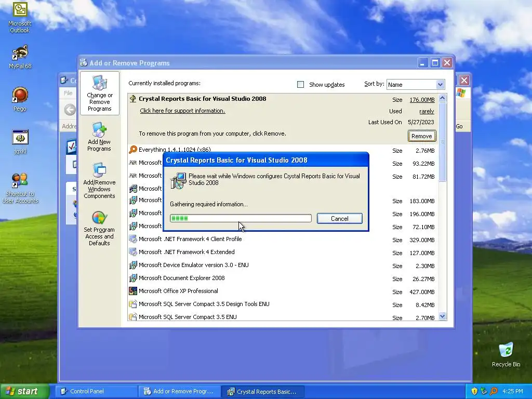Open the Start menu
This screenshot has width=532, height=399.
tap(24, 391)
